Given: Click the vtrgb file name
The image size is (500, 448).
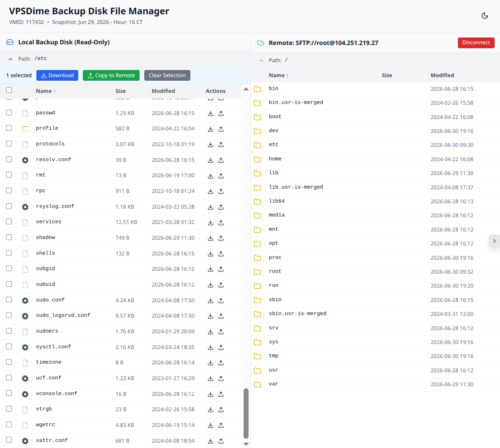Looking at the screenshot, I should [44, 409].
